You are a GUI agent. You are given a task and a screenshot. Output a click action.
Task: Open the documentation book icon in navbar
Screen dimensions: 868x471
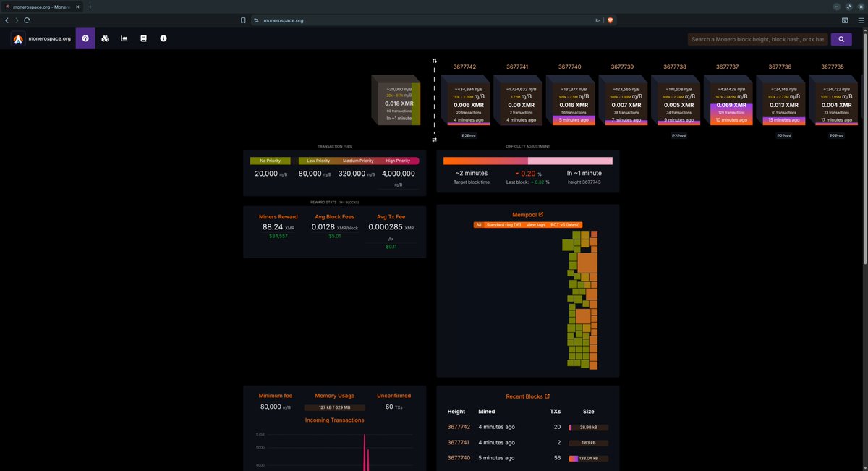pos(144,38)
